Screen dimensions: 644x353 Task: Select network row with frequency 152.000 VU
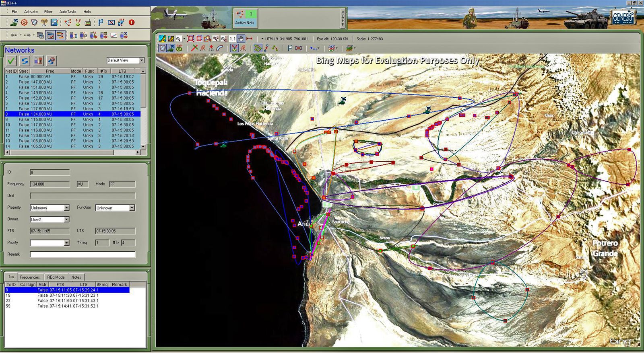coord(72,98)
